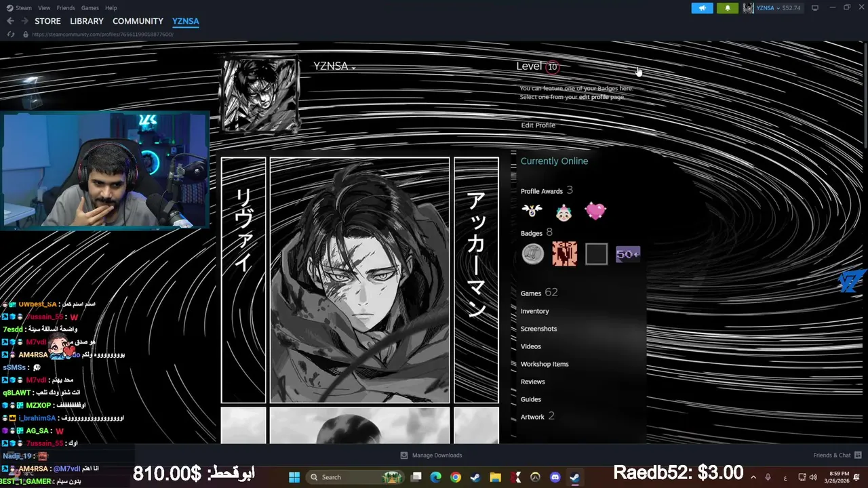Click the Edit Profile button
This screenshot has height=488, width=868.
[x=538, y=125]
